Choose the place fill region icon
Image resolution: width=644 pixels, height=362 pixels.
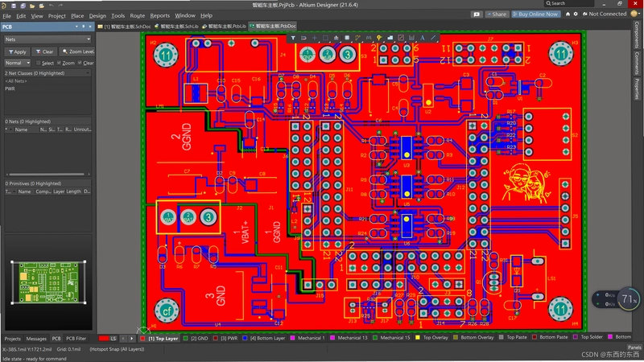(x=401, y=38)
